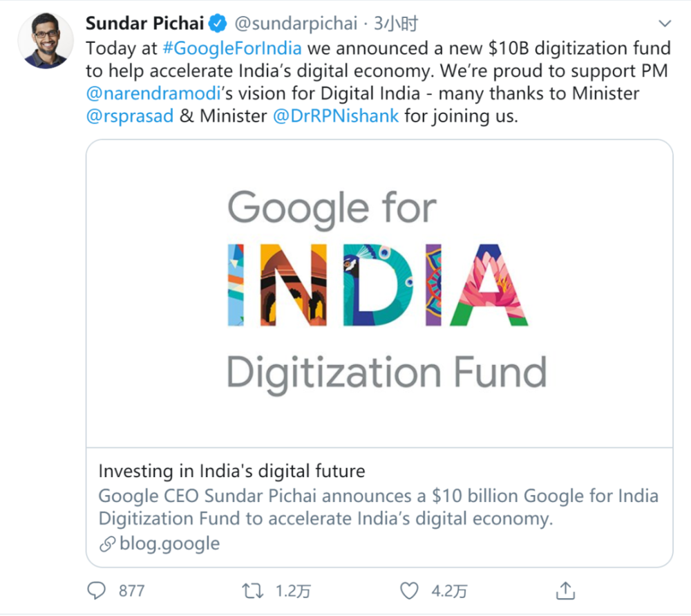
Task: Go to the @DrRPNishank mention
Action: [x=336, y=115]
